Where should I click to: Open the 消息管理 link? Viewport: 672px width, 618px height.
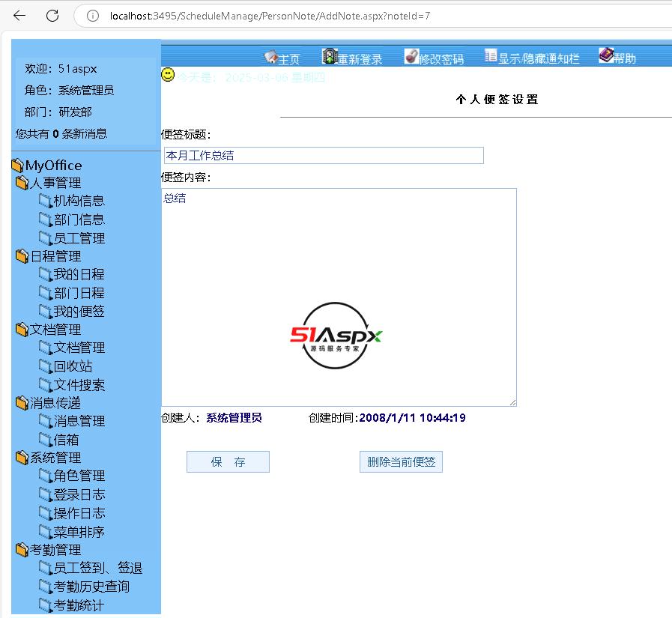[x=79, y=421]
